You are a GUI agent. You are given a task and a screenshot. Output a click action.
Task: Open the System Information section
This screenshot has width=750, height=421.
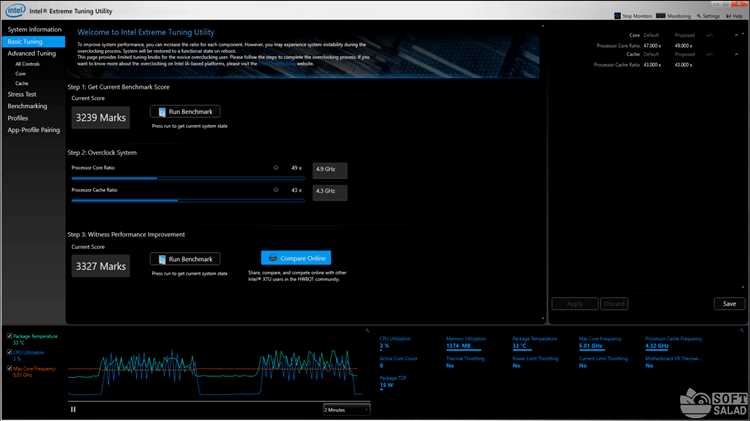pos(34,29)
